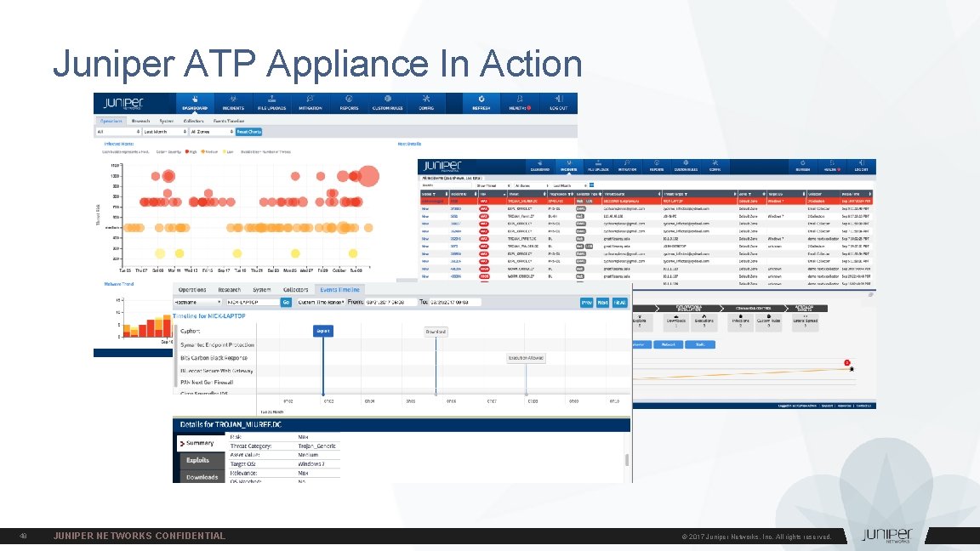Screen dimensions: 980x551
Task: Open the All filter dropdown in dashboard
Action: [118, 132]
